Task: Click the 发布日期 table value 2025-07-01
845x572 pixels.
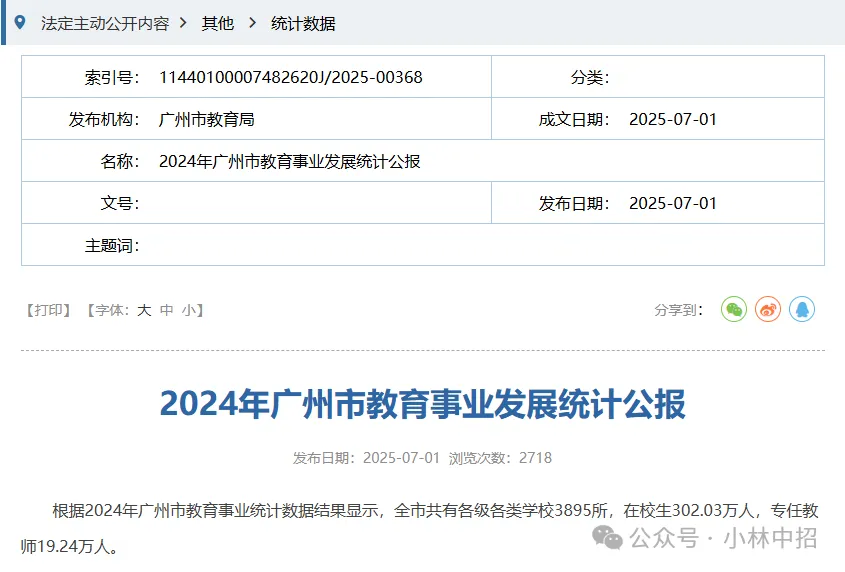Action: 673,203
